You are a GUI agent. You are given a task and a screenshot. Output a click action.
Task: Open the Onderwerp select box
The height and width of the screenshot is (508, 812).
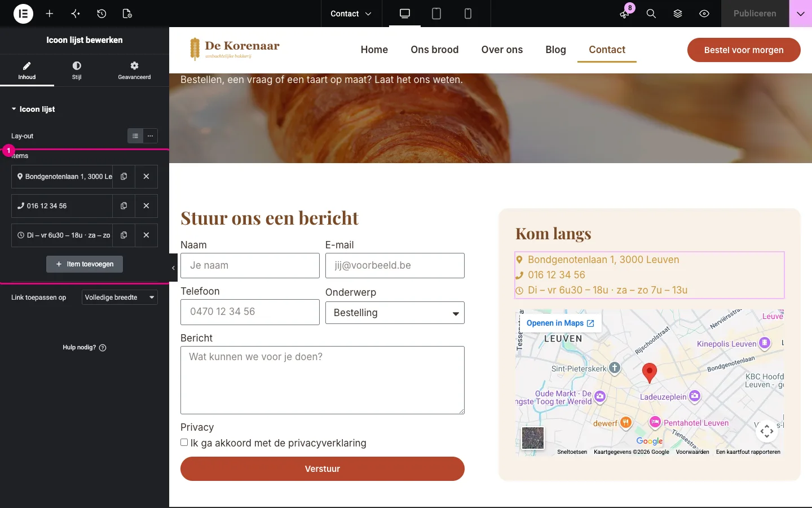tap(395, 313)
